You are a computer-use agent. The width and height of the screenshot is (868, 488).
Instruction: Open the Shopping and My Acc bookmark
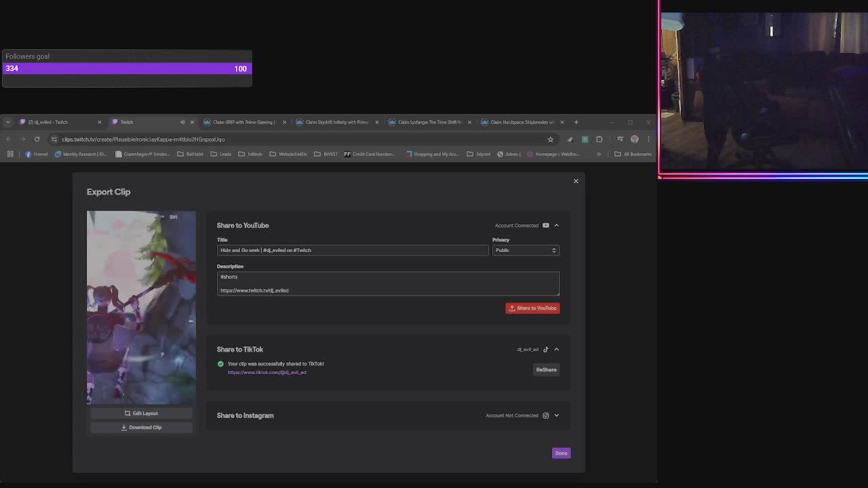[x=432, y=154]
